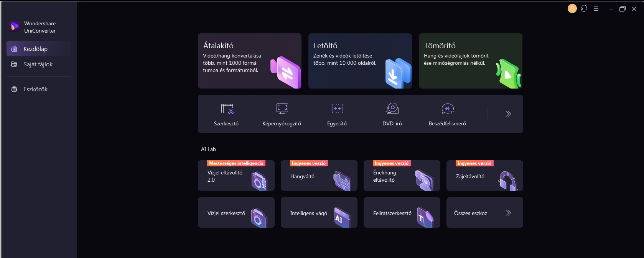Open the Letöltő downloader card
This screenshot has width=644, height=258.
(360, 61)
